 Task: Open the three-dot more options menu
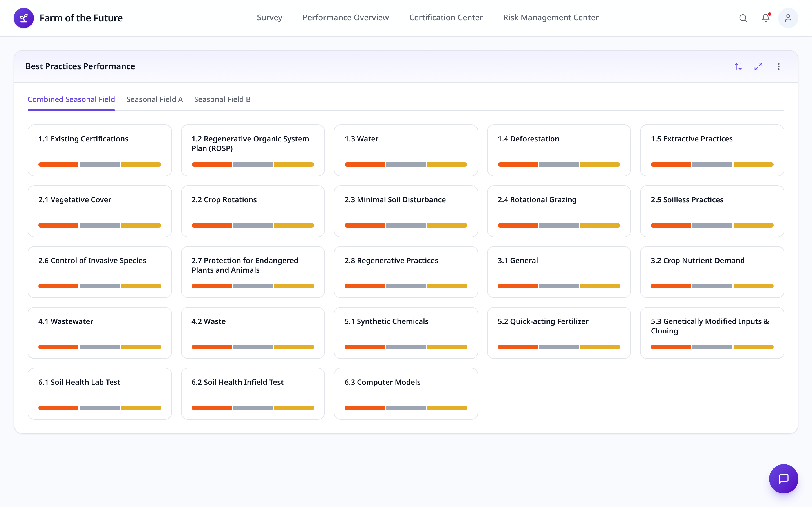778,66
